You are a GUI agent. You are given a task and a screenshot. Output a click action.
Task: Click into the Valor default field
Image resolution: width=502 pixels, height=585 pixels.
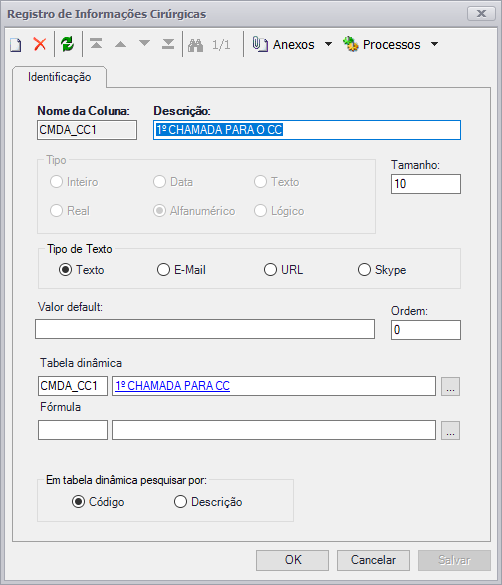click(205, 329)
